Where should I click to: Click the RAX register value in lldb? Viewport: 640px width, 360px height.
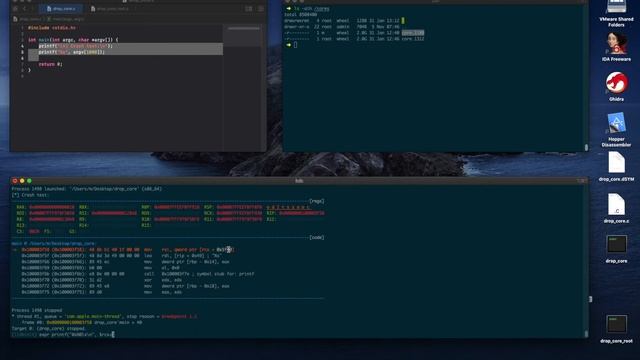(52, 207)
